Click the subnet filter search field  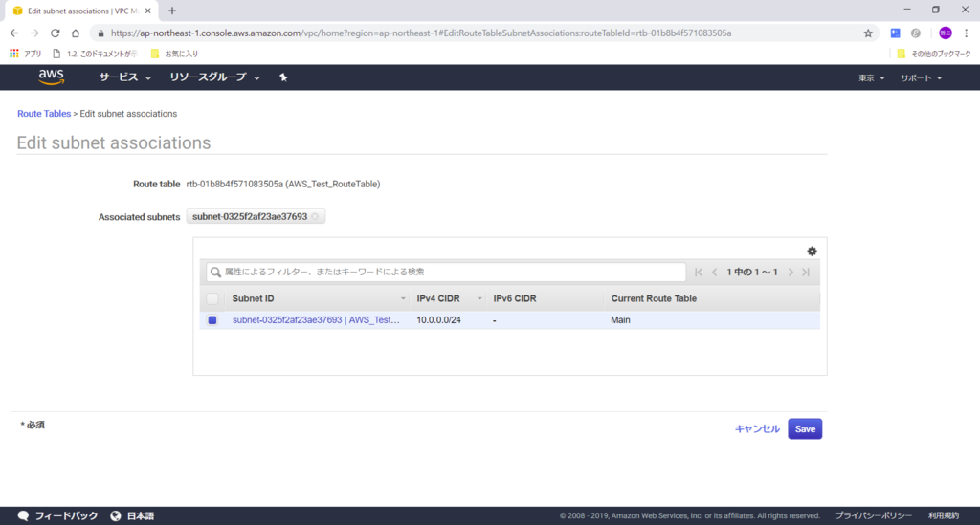(446, 273)
